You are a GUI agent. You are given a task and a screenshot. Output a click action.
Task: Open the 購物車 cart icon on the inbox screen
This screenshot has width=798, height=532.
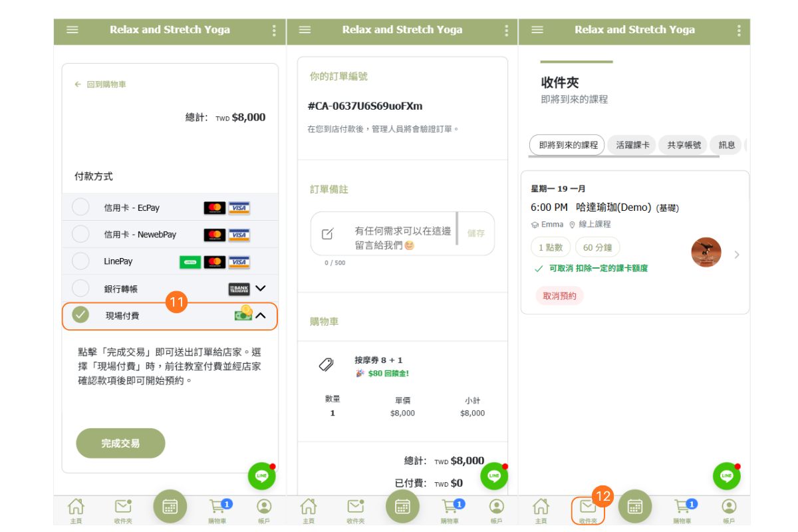(682, 508)
